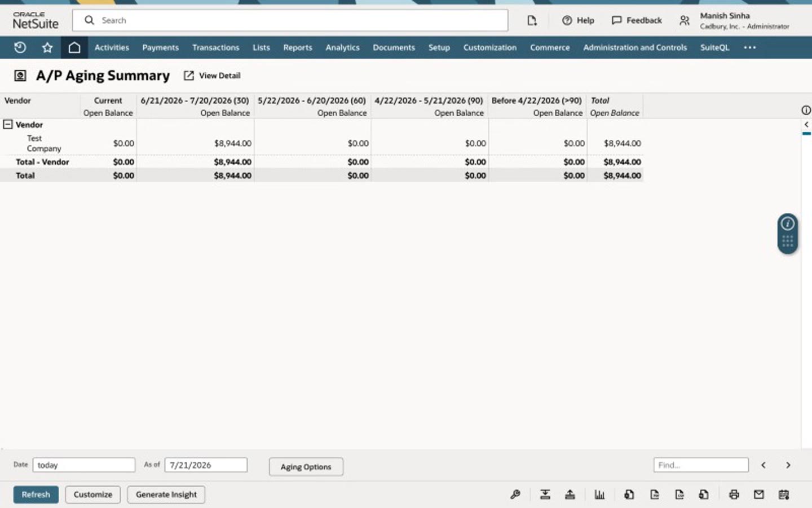Open the Recent Records history icon

pyautogui.click(x=20, y=47)
